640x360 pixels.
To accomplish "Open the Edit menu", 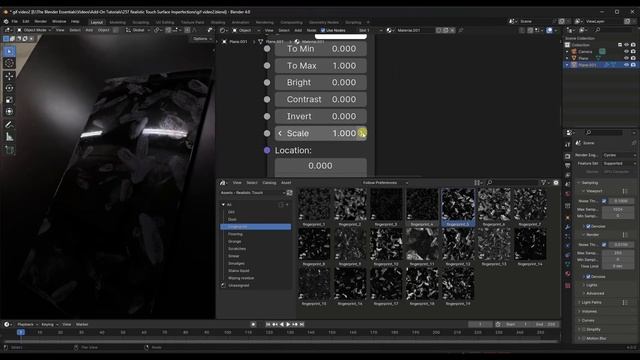I will [x=26, y=21].
